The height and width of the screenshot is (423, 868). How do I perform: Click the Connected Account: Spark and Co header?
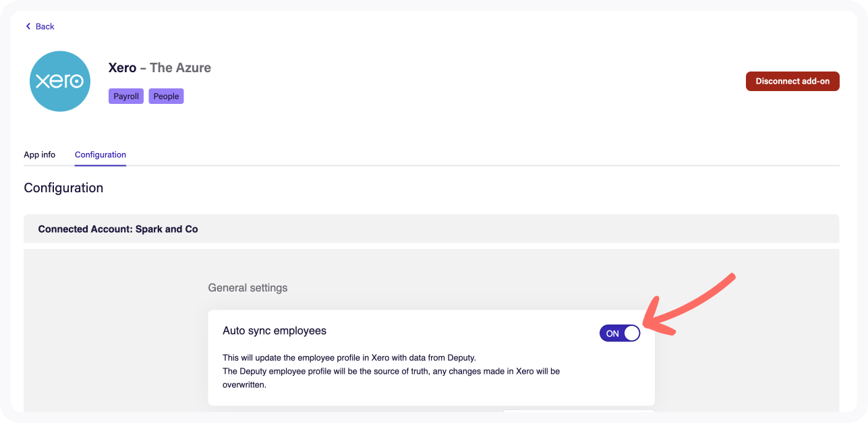click(x=432, y=229)
